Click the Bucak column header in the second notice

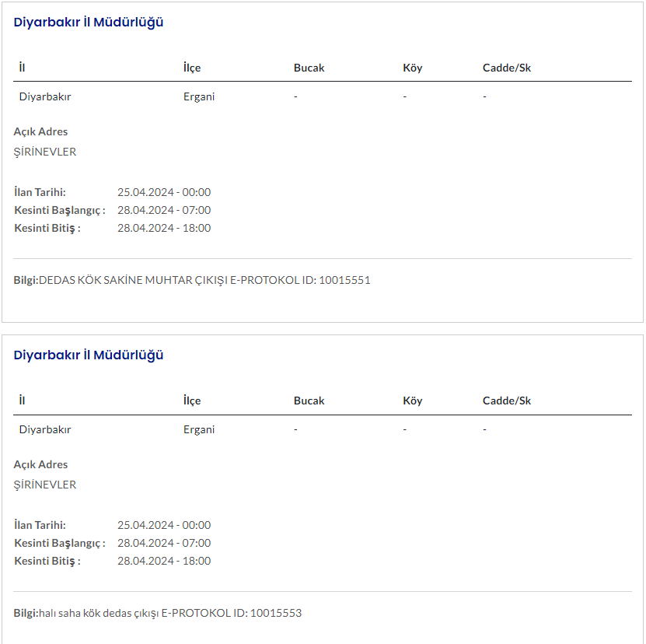[309, 401]
